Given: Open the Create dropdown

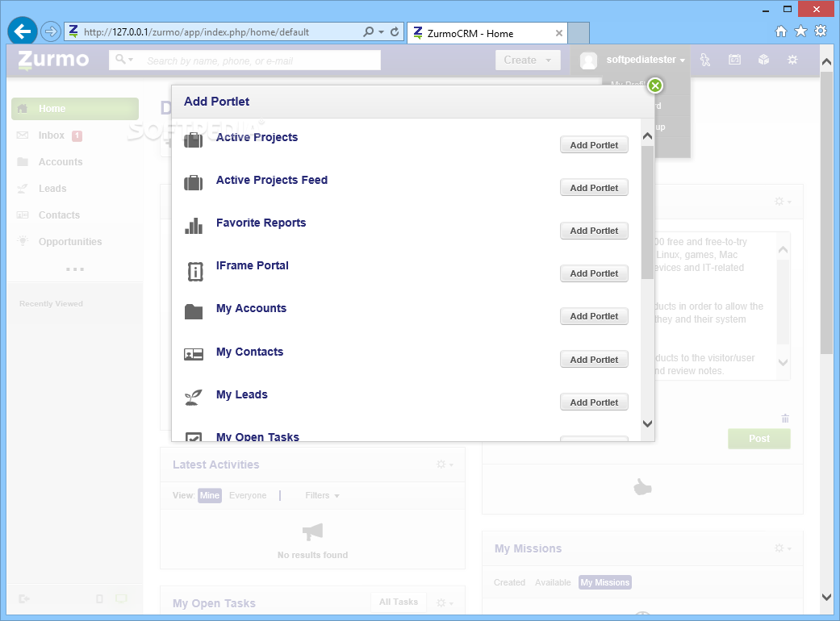Looking at the screenshot, I should (x=528, y=60).
